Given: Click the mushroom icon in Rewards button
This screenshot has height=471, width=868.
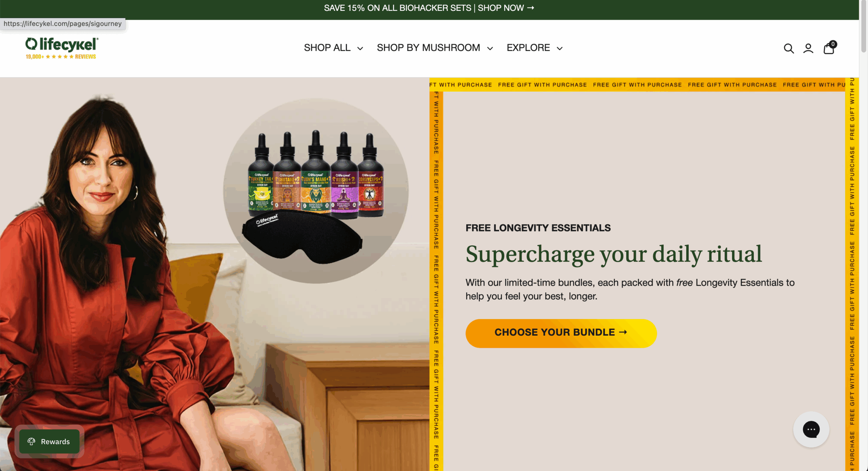Looking at the screenshot, I should (x=31, y=441).
